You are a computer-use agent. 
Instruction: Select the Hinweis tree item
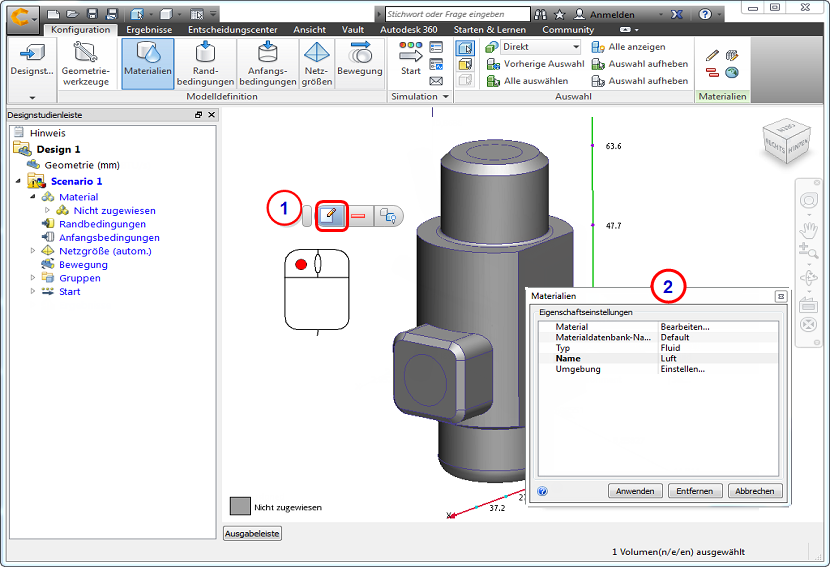pyautogui.click(x=47, y=133)
